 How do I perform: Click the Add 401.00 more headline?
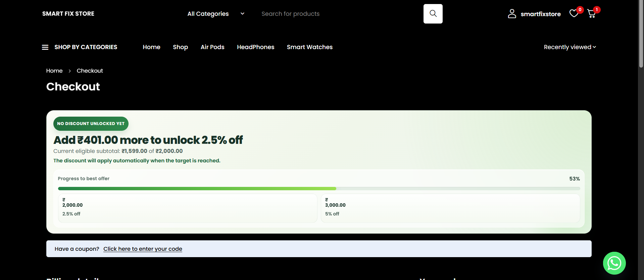point(148,140)
